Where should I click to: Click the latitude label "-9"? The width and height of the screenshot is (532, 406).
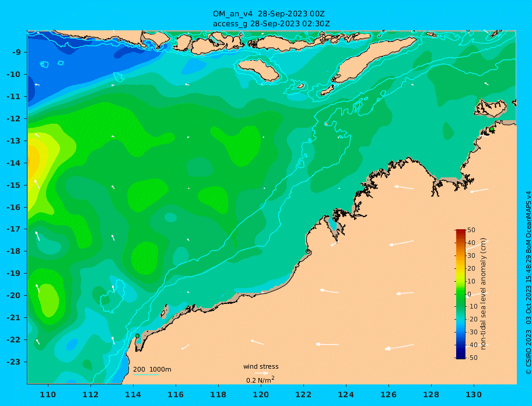17,52
